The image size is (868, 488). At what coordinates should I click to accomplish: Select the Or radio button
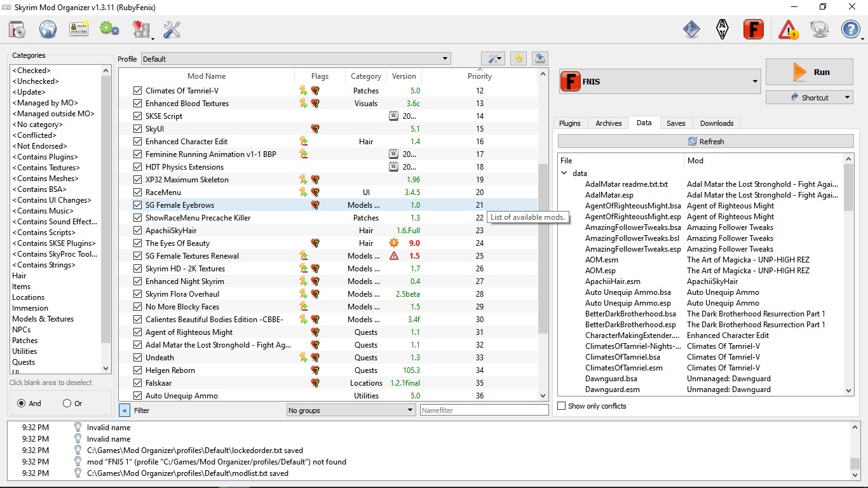click(67, 403)
